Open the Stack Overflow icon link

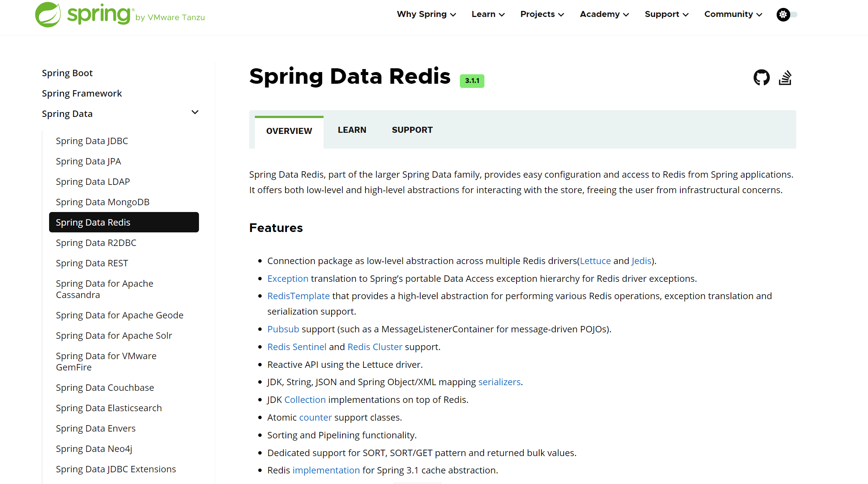click(785, 78)
